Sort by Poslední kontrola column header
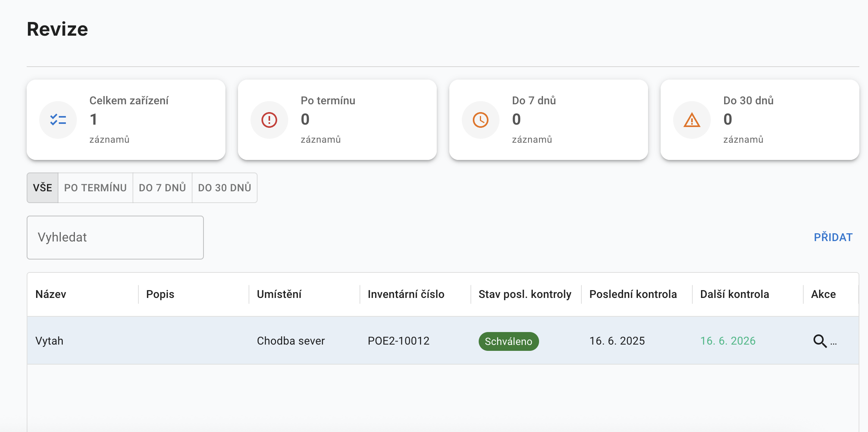This screenshot has width=868, height=432. 633,294
